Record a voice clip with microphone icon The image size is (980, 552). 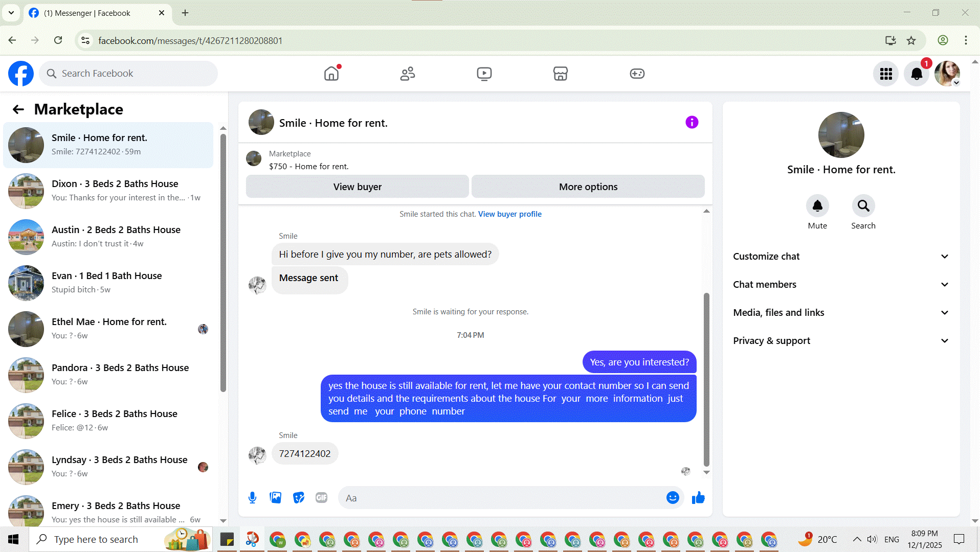pos(252,498)
